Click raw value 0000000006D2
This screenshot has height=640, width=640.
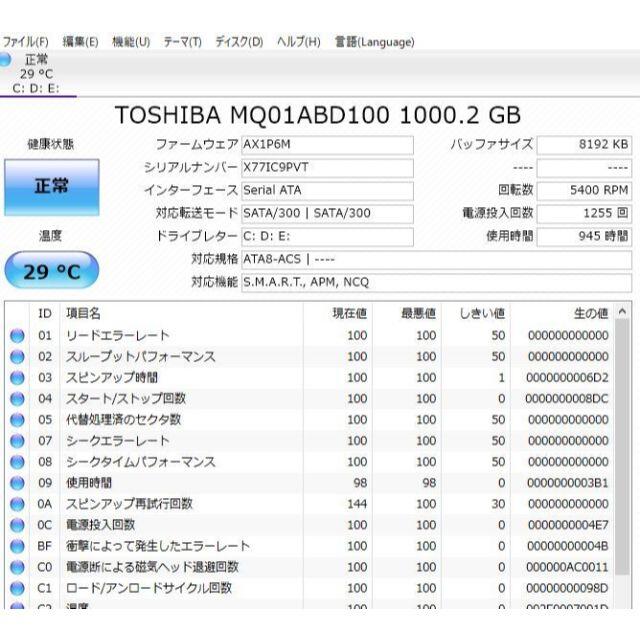click(567, 378)
